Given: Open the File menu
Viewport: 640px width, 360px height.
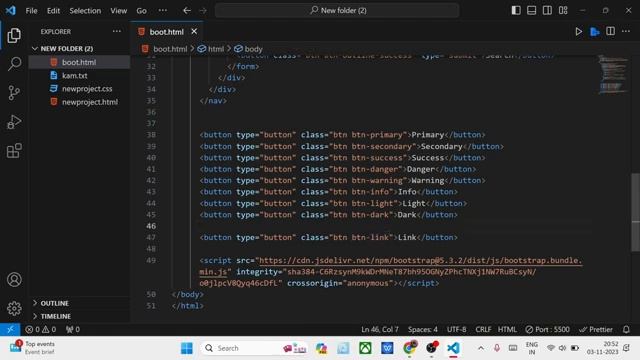Looking at the screenshot, I should click(x=31, y=11).
